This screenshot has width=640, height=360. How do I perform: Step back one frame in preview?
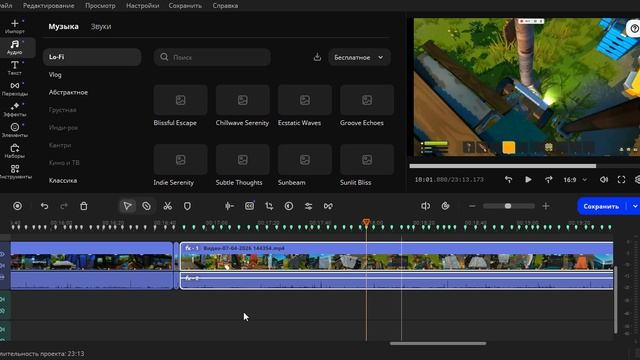point(508,180)
